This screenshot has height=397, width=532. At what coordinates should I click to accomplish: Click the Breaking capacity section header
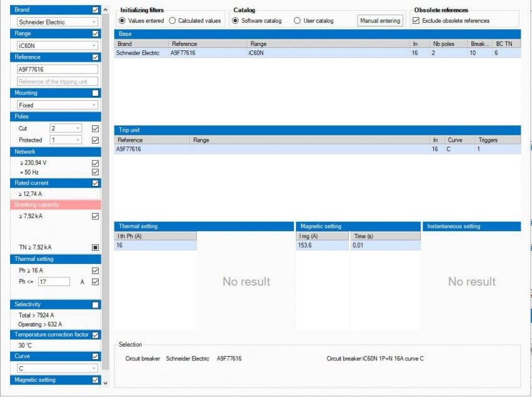pyautogui.click(x=55, y=204)
